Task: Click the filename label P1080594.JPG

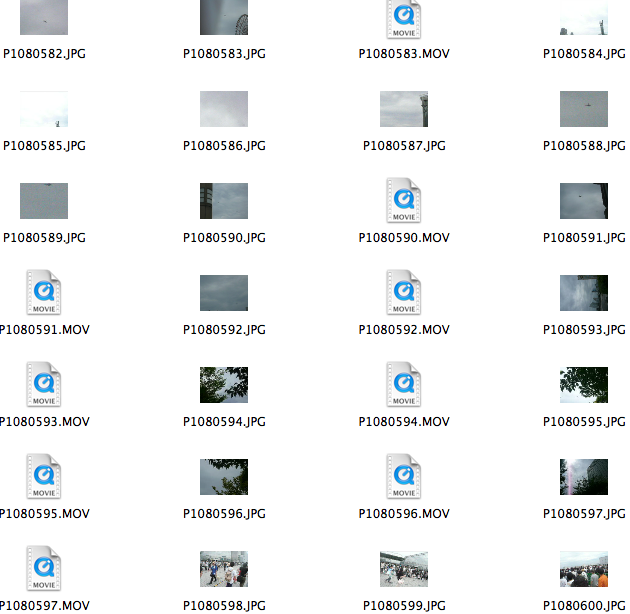Action: 224,422
